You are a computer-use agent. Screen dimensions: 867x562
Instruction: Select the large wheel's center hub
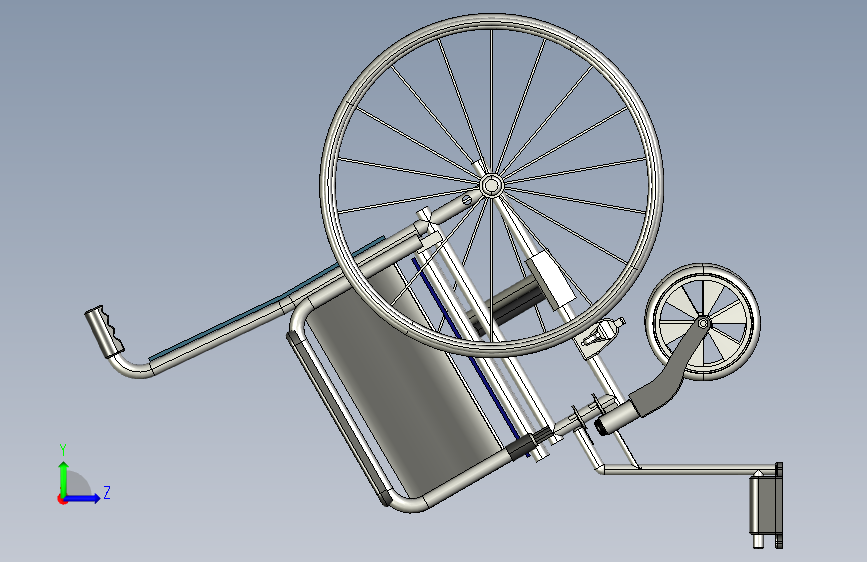point(490,185)
